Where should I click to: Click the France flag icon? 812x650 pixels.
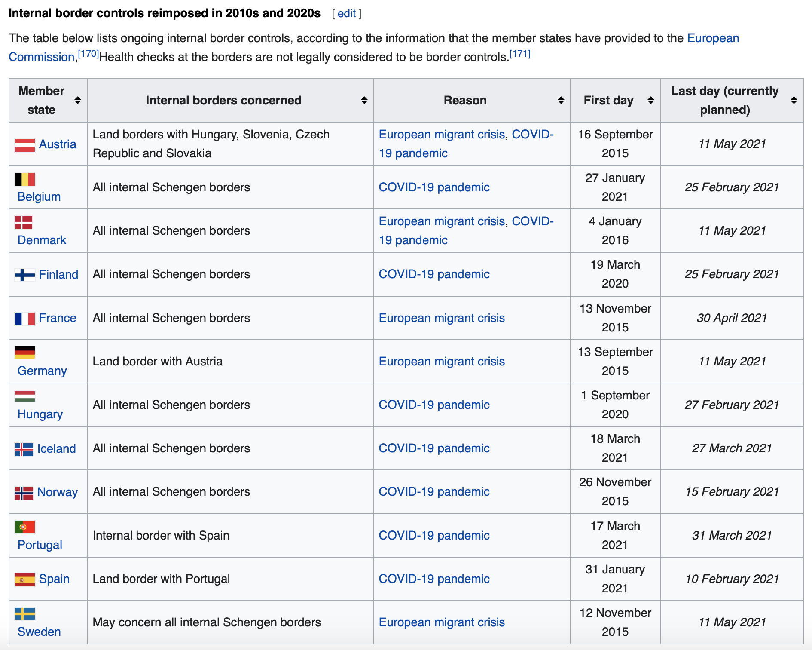25,319
